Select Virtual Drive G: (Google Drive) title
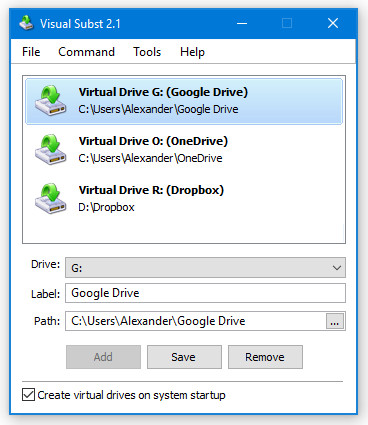 [x=163, y=92]
